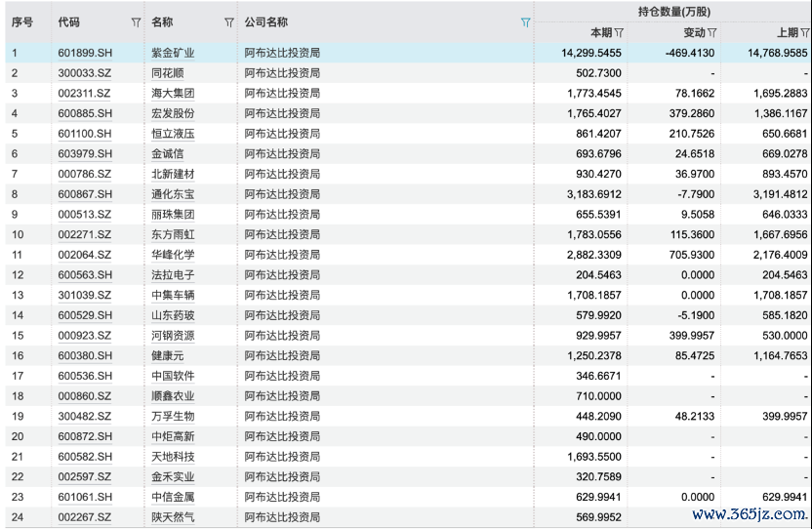Open stock code link 300033.SZ

coord(84,73)
